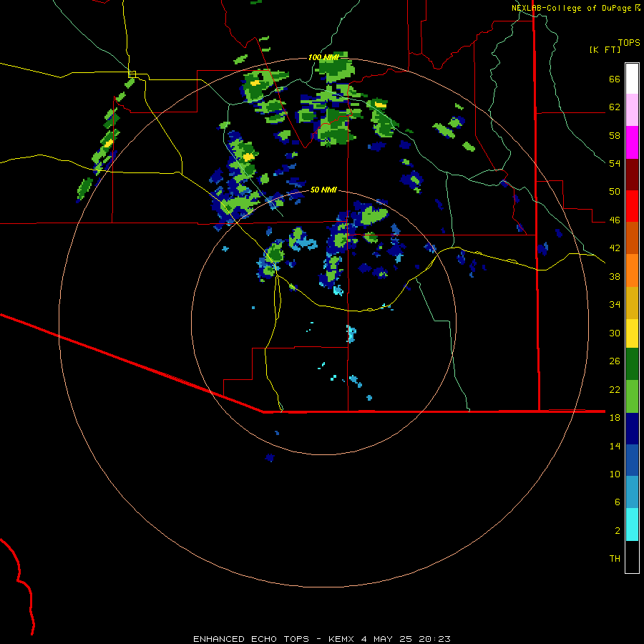Select the "18" legend value

(x=615, y=417)
